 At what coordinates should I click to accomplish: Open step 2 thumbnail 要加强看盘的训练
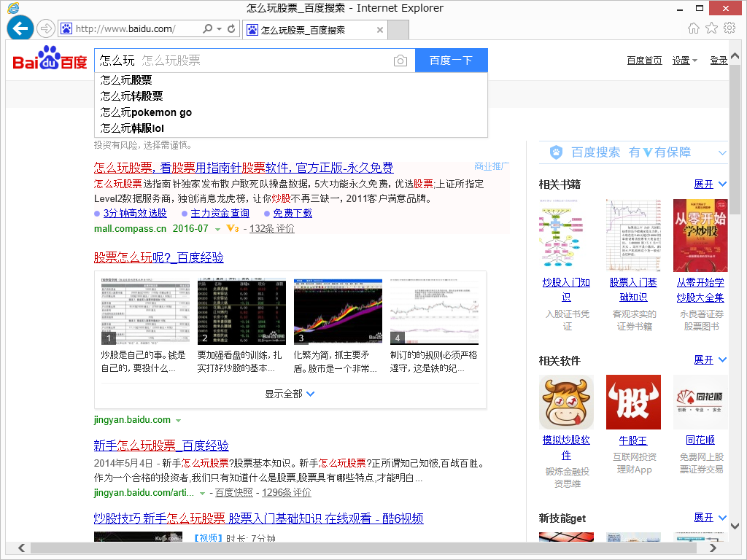(241, 311)
